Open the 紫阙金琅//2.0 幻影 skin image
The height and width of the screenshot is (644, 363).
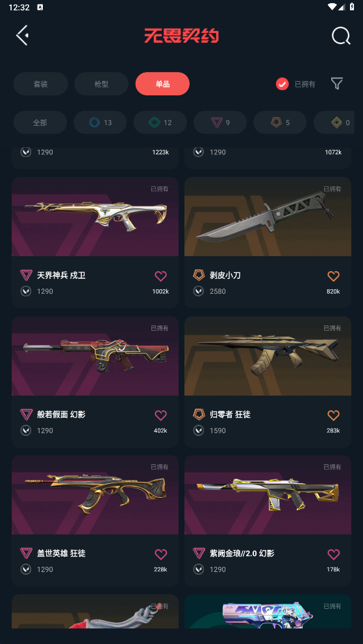click(268, 494)
